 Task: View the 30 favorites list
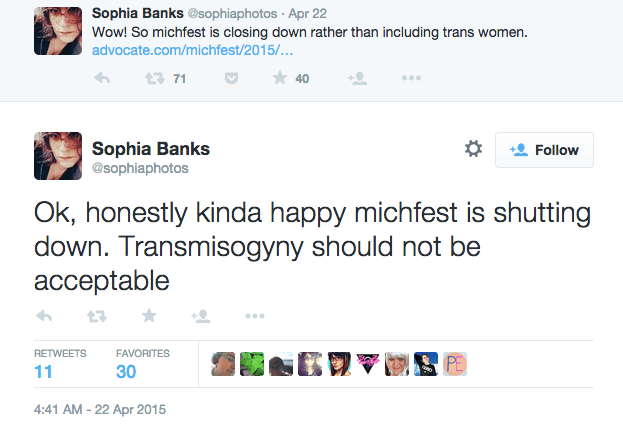point(126,372)
